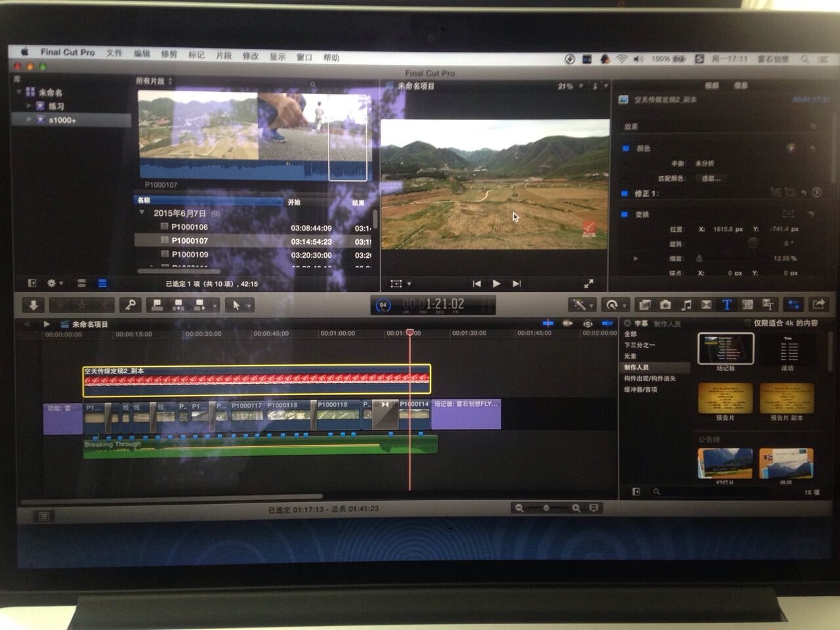This screenshot has width=840, height=630.
Task: Open the Photos browser camera icon
Action: click(665, 304)
